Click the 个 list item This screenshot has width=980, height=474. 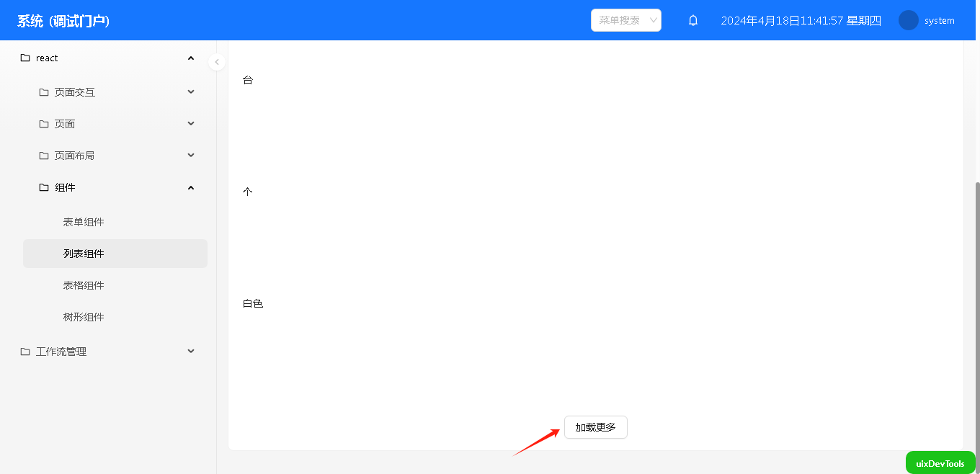click(248, 192)
